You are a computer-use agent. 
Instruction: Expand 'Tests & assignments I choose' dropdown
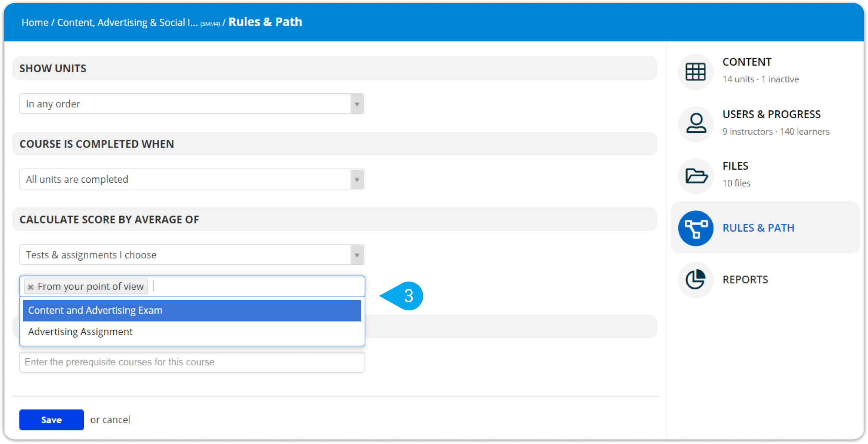192,255
